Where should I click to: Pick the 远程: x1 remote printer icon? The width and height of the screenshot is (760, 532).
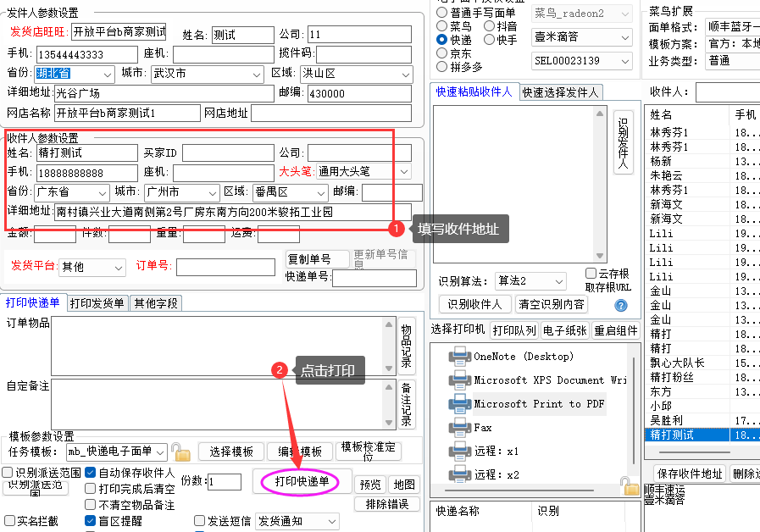460,451
